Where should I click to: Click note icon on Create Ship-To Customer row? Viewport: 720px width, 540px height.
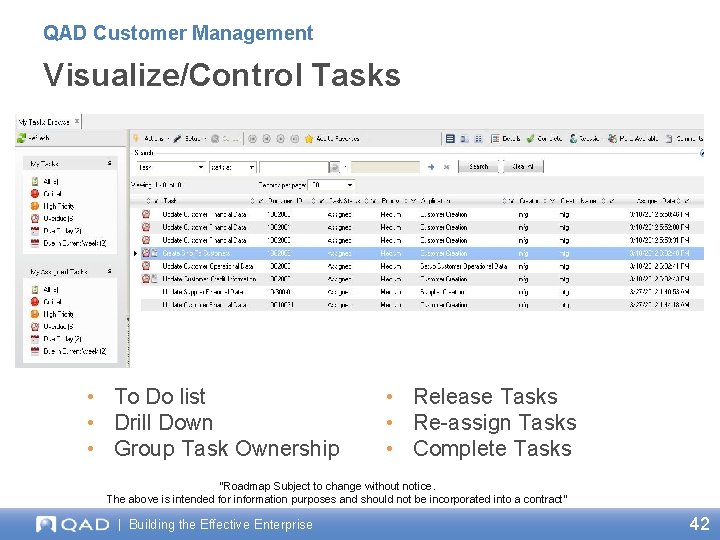pyautogui.click(x=155, y=253)
